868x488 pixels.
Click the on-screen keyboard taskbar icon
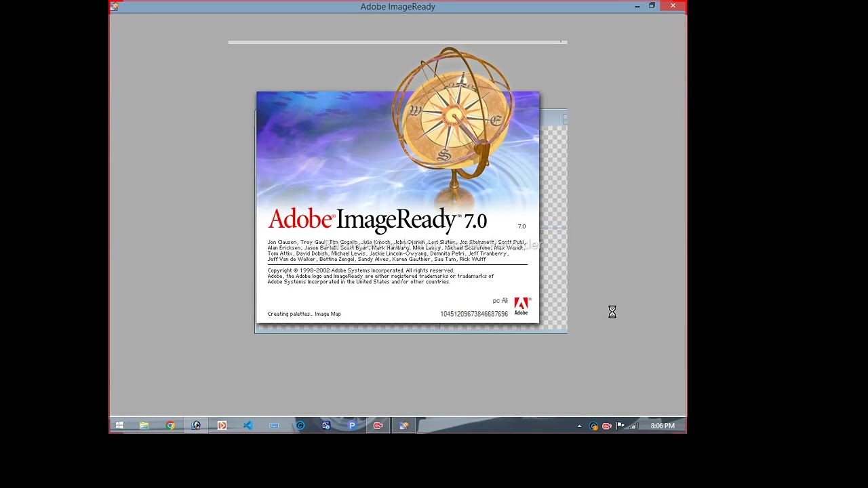[x=274, y=426]
